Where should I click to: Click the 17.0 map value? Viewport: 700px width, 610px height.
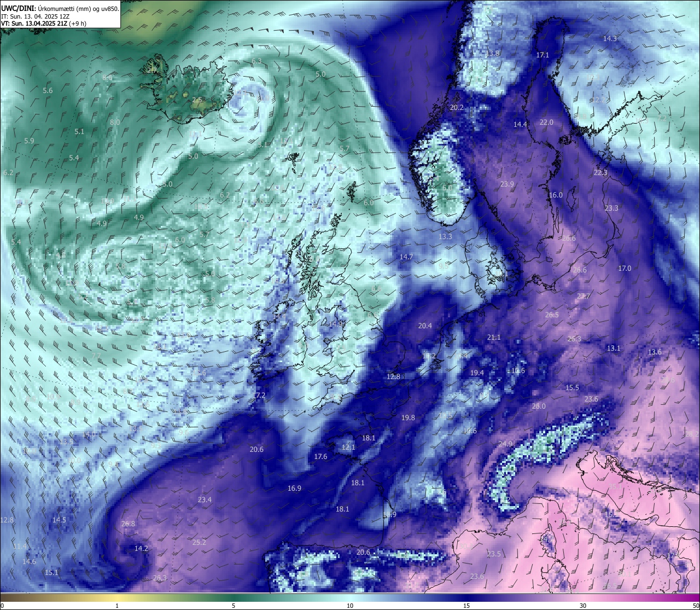[625, 269]
